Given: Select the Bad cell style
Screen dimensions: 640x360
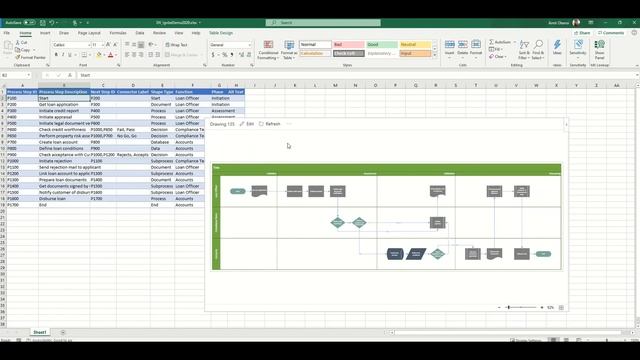Looking at the screenshot, I should (x=349, y=44).
